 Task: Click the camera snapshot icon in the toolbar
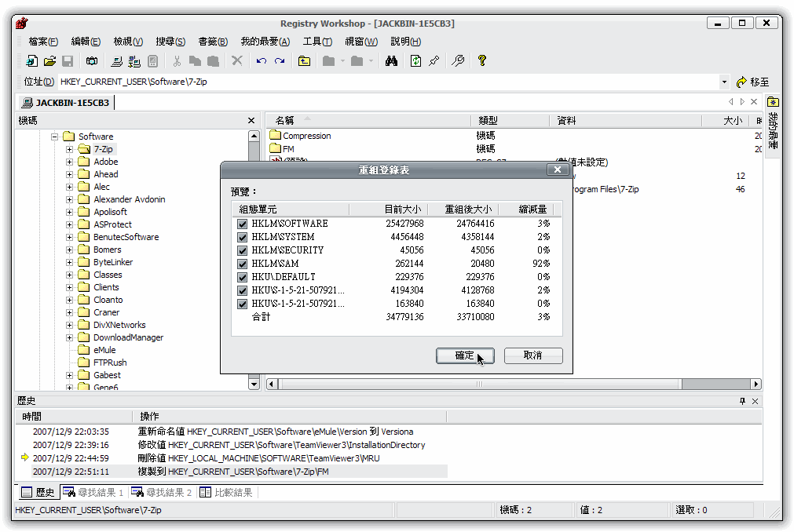[x=92, y=60]
